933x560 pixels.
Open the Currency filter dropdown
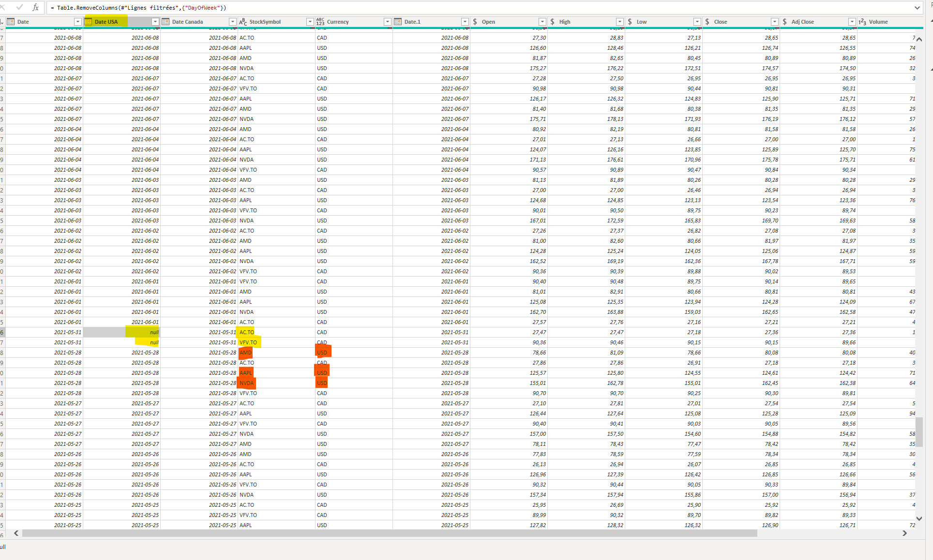click(387, 22)
